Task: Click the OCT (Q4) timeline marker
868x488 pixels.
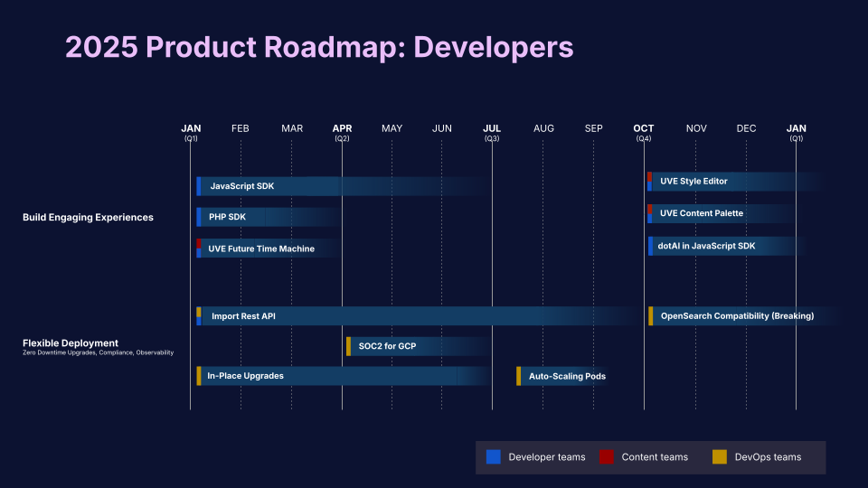Action: tap(644, 132)
